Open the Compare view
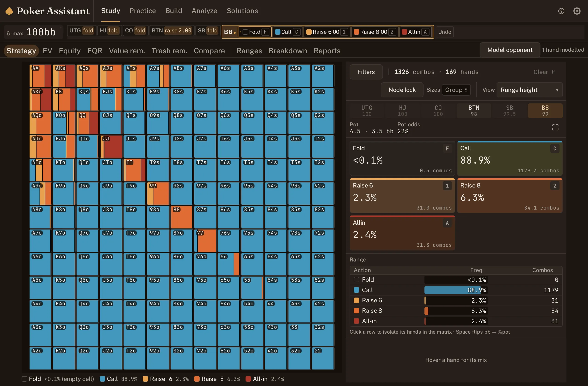The height and width of the screenshot is (386, 588). 209,51
